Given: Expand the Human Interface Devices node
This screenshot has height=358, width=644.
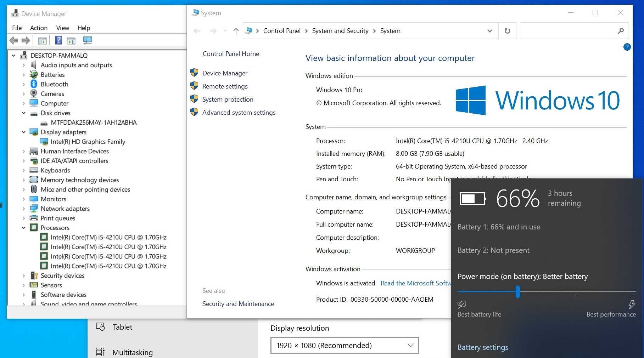Looking at the screenshot, I should point(24,151).
